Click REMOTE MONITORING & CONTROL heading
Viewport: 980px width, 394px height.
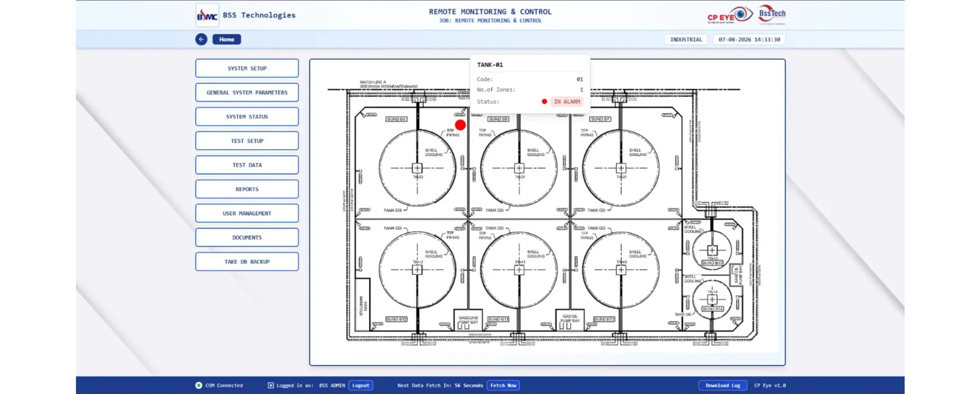490,12
